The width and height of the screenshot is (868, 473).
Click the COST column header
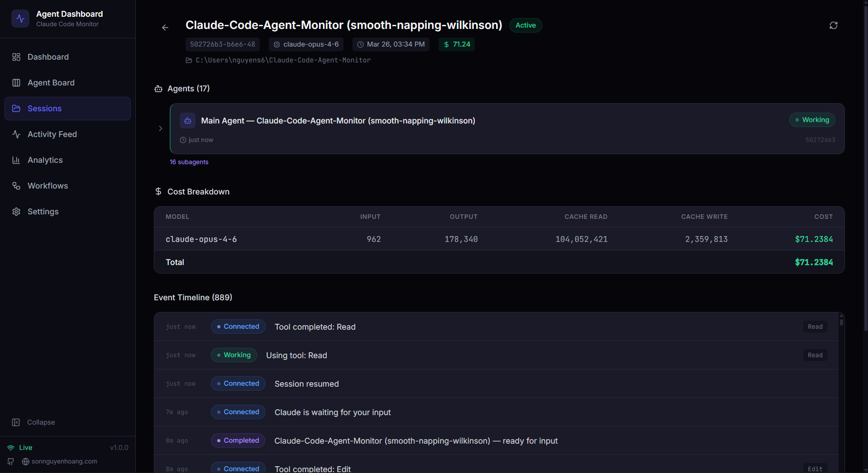[823, 217]
